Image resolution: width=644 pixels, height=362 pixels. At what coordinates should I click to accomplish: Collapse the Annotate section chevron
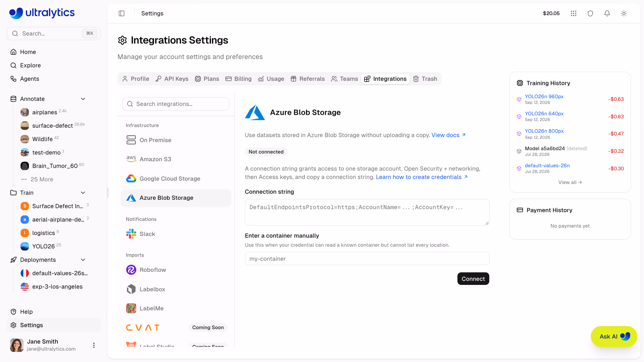click(x=83, y=99)
